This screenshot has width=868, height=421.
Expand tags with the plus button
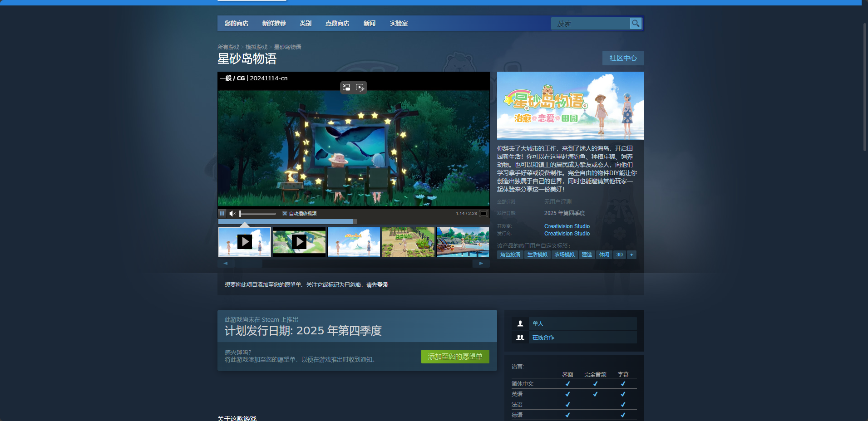(x=631, y=255)
